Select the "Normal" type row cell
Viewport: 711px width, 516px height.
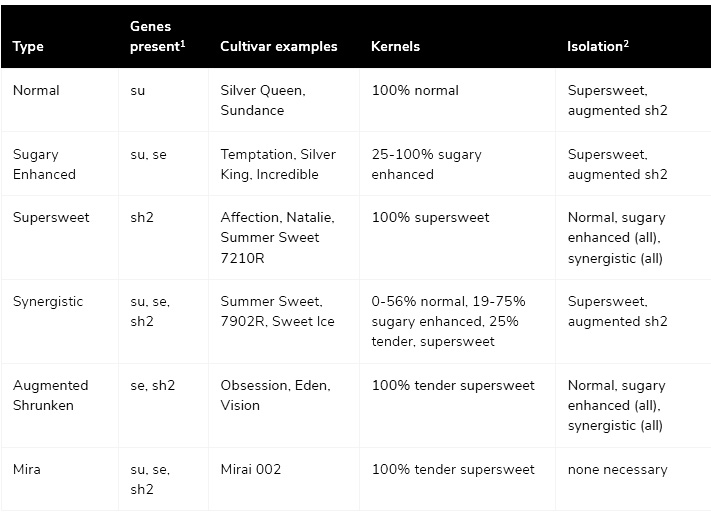click(x=36, y=90)
